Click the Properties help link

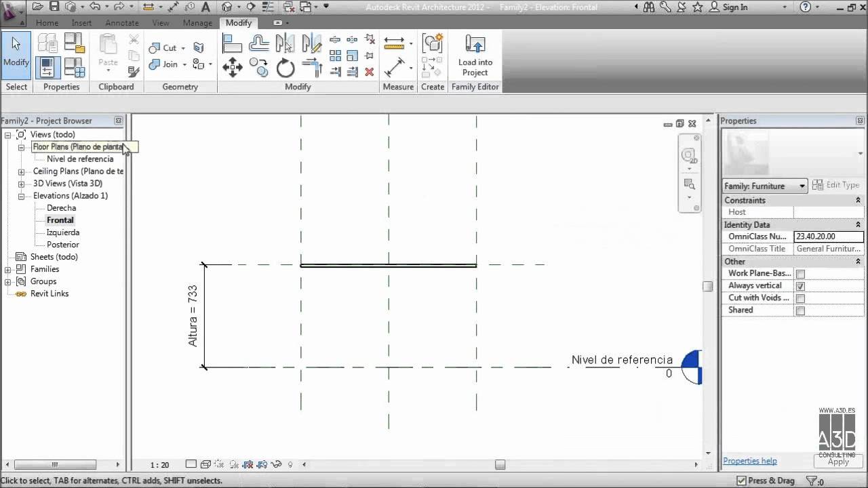[750, 461]
